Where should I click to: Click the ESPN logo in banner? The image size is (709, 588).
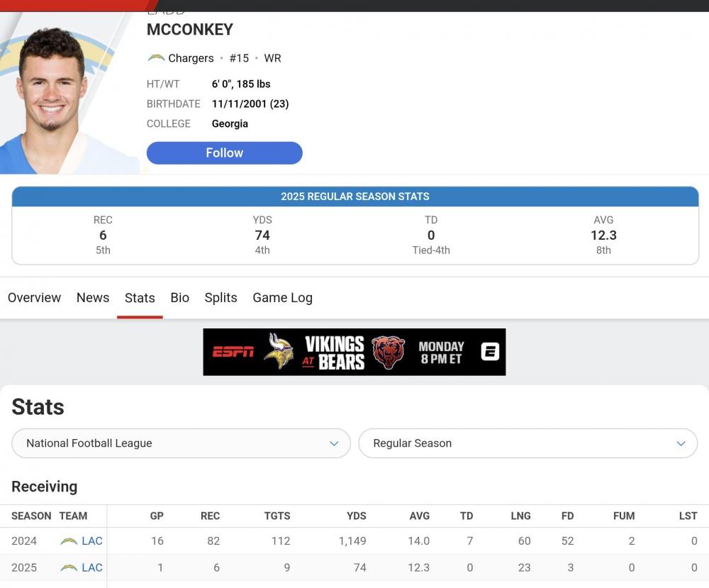pos(233,352)
